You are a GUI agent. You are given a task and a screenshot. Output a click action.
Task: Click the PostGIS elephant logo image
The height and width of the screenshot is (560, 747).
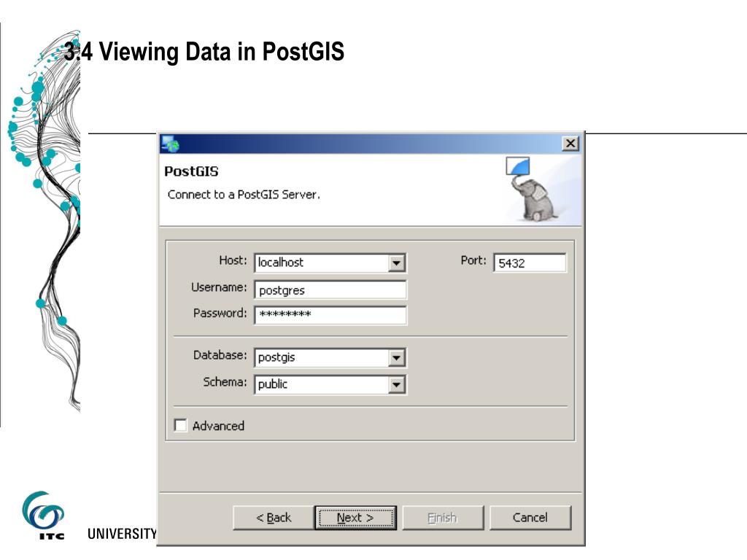(x=533, y=190)
